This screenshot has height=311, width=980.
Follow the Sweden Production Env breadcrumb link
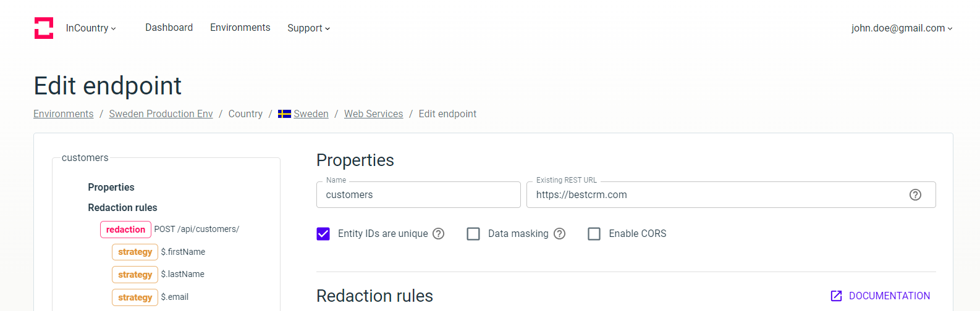point(161,114)
